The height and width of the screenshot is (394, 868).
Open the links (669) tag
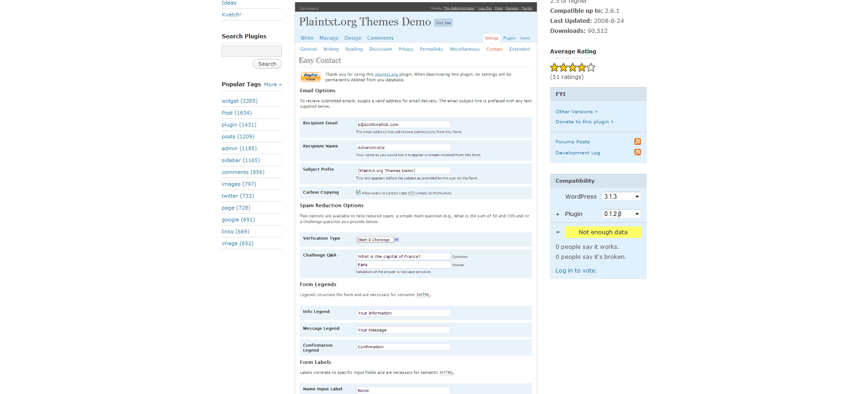235,231
